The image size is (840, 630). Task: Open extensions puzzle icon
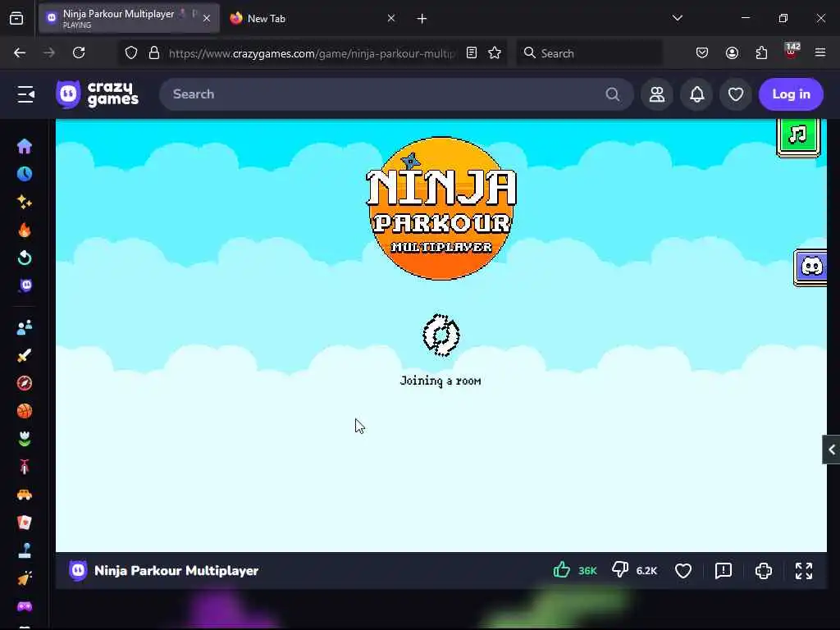[761, 52]
